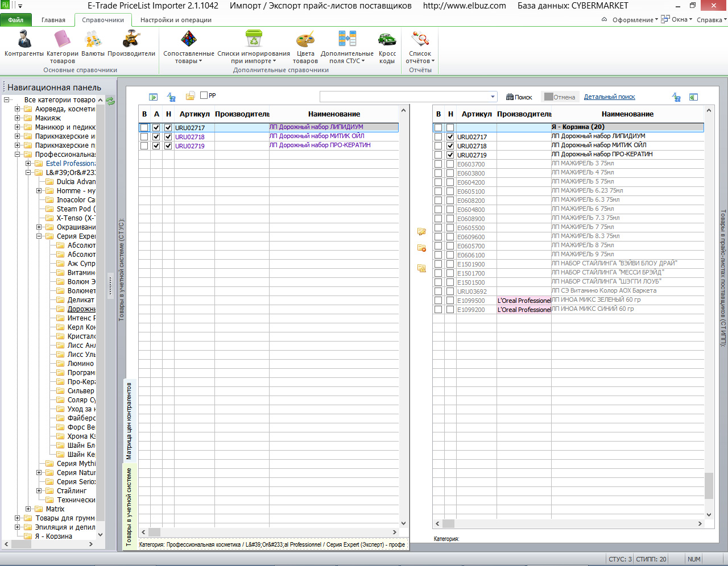Expand the Homme tree node
Image resolution: width=728 pixels, height=566 pixels.
(39, 191)
